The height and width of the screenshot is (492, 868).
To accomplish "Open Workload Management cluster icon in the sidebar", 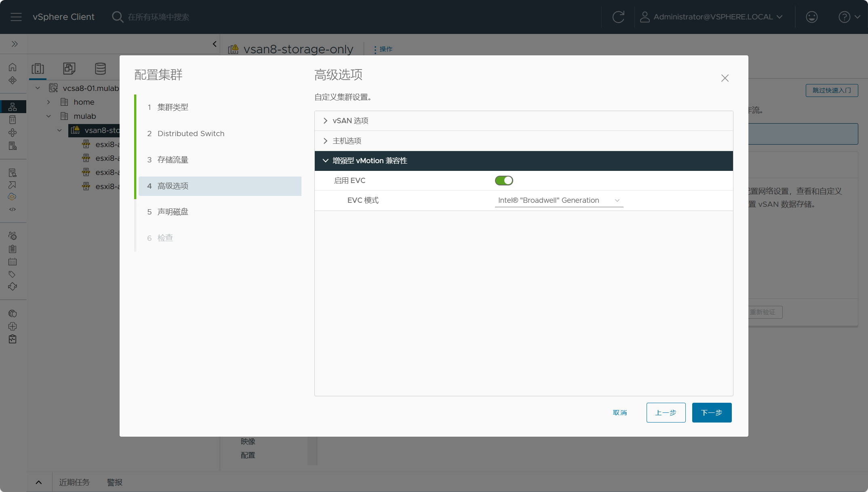I will point(13,132).
